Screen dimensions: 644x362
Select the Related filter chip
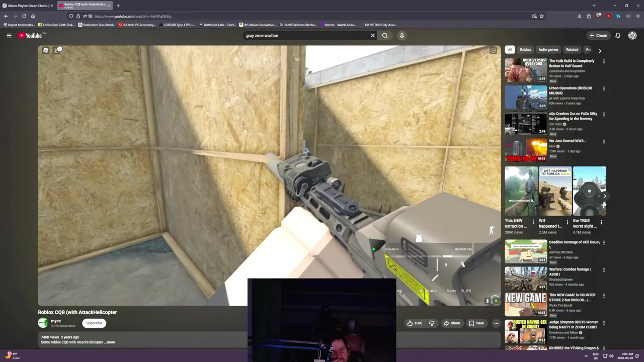coord(572,50)
